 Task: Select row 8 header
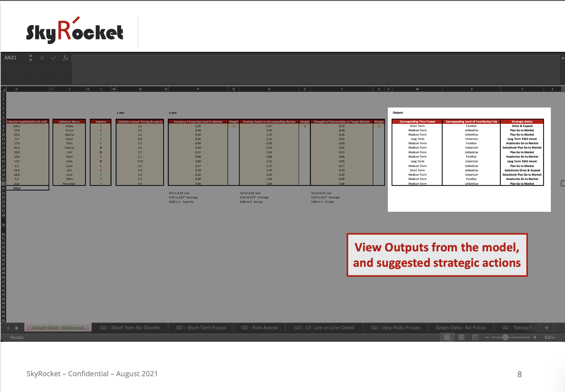(x=4, y=126)
